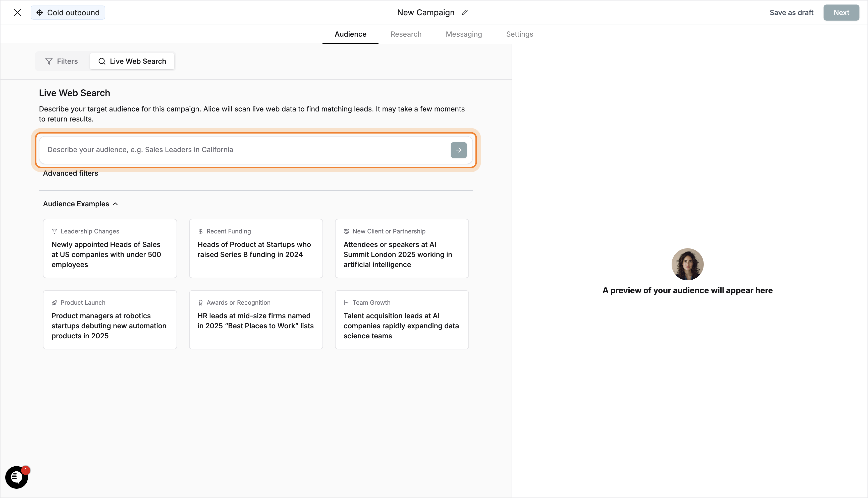Click inside the audience description field
This screenshot has width=868, height=498.
pos(240,150)
